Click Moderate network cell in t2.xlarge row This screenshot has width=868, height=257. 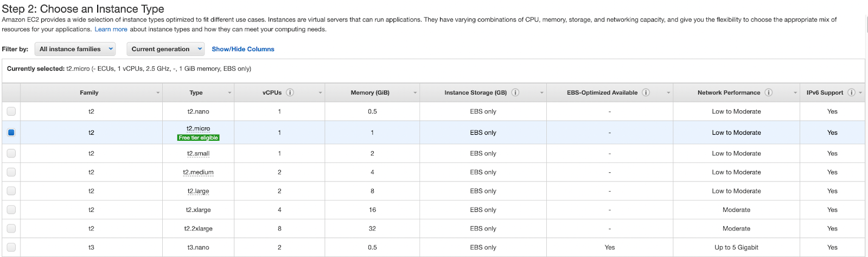coord(736,210)
